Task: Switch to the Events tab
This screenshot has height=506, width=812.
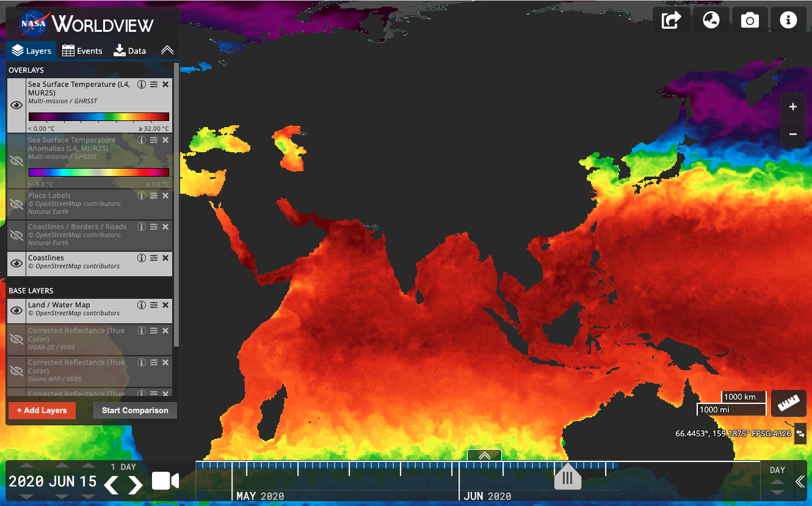Action: pyautogui.click(x=82, y=51)
